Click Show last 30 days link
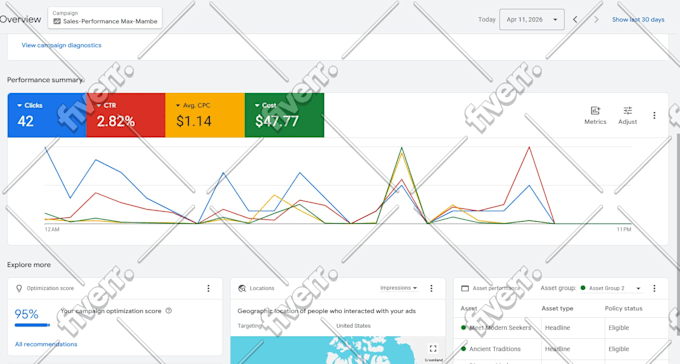The width and height of the screenshot is (680, 364). click(638, 20)
